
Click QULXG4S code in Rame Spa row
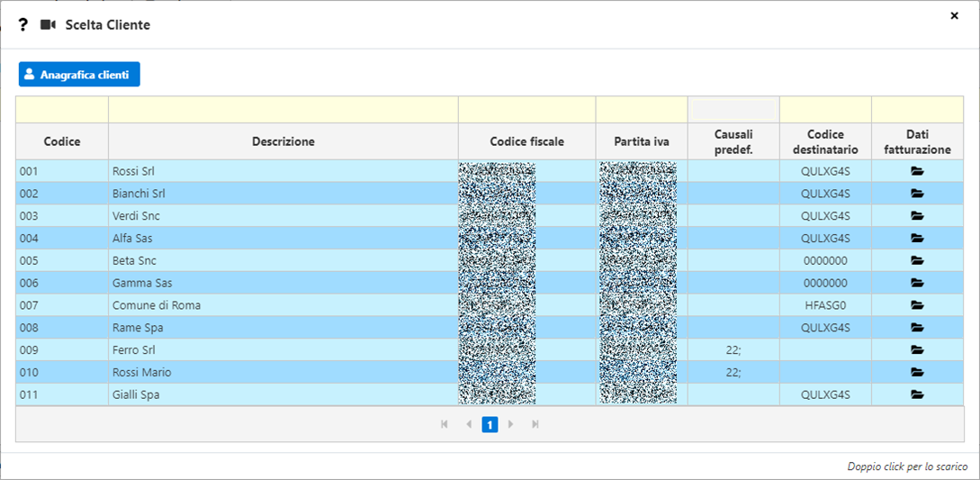(825, 327)
